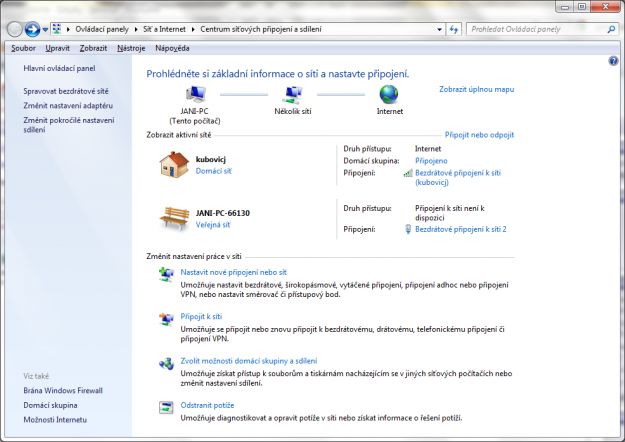Open the Soubor menu

pos(23,48)
